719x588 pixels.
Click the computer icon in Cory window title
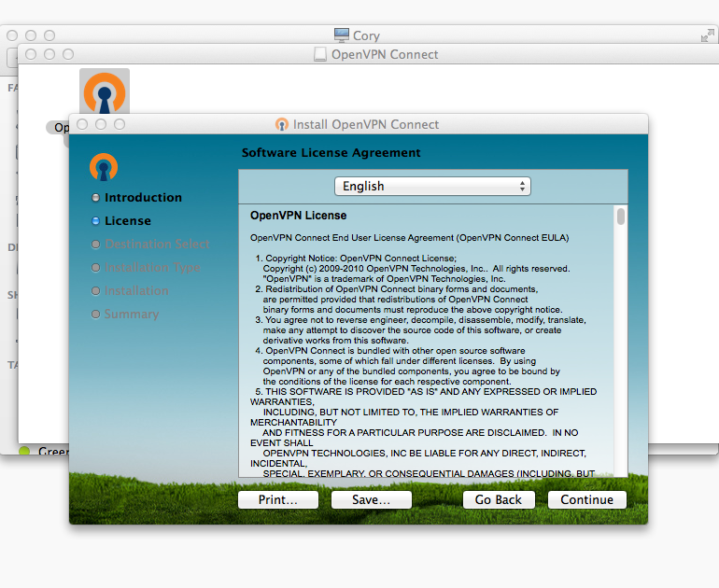341,35
